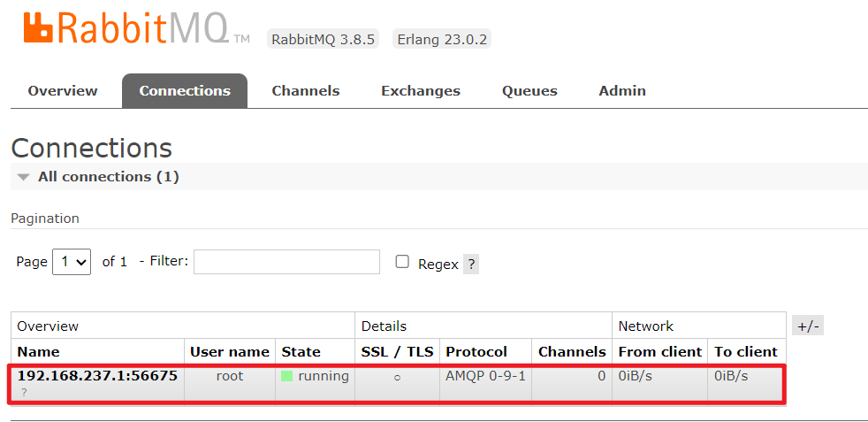Sort by Protocol column header
This screenshot has width=868, height=422.
click(476, 352)
